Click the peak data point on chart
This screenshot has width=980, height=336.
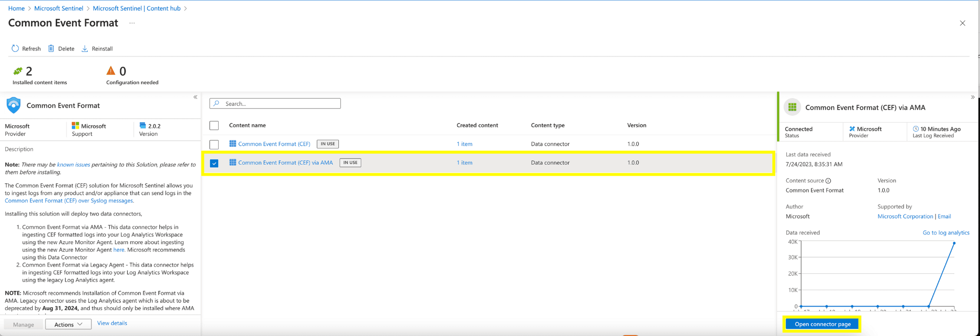point(954,243)
